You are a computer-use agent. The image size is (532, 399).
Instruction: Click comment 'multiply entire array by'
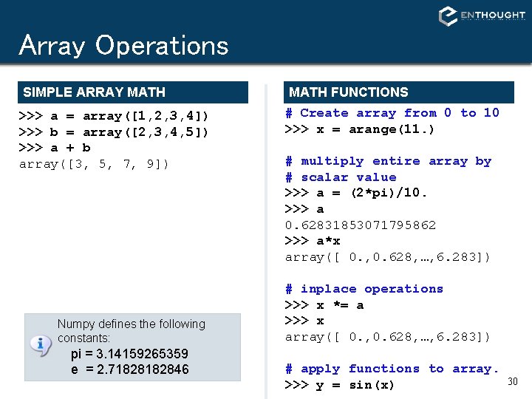pyautogui.click(x=389, y=161)
